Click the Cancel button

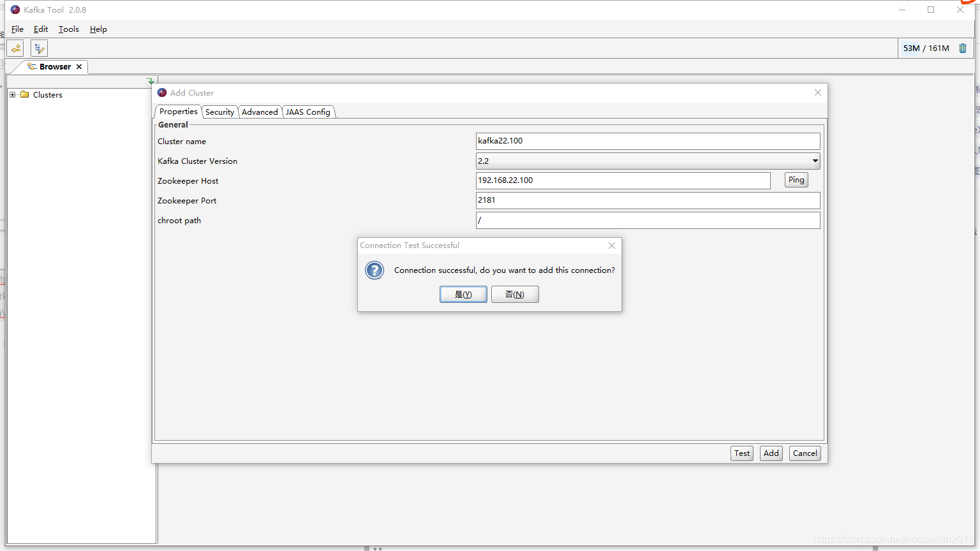(805, 453)
